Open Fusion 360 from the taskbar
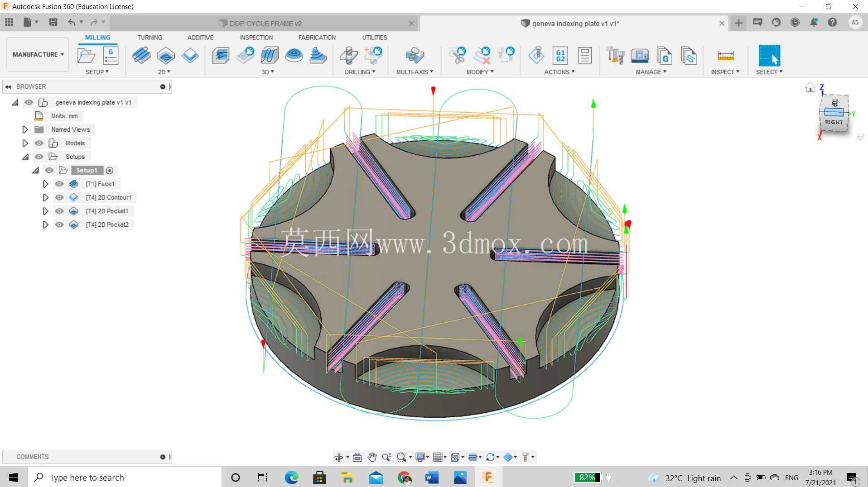The width and height of the screenshot is (868, 487). 488,477
